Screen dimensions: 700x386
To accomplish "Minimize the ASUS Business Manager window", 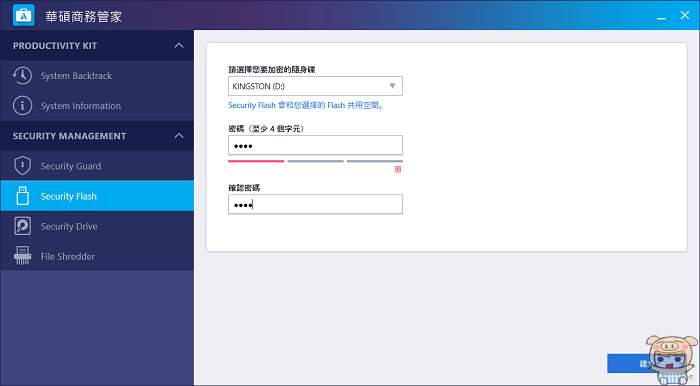I will [x=661, y=16].
